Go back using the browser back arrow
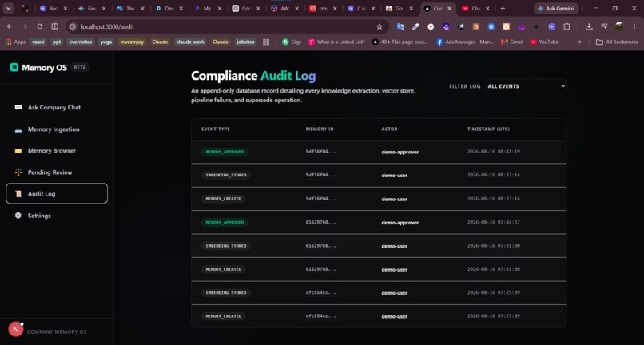The width and height of the screenshot is (644, 345). 10,26
